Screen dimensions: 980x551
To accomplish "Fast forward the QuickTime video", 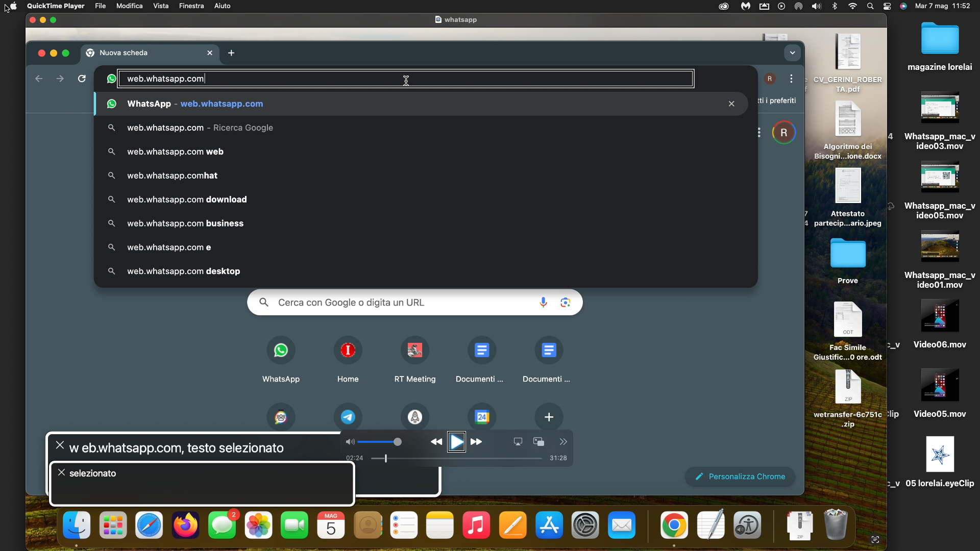I will (476, 442).
